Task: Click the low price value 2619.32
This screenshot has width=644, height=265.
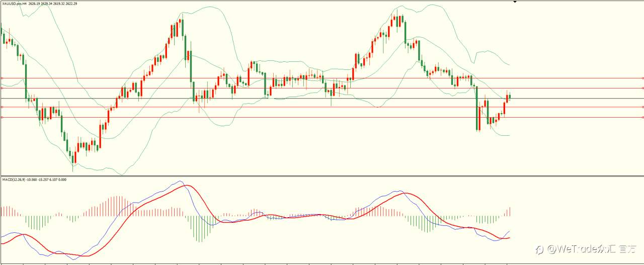Action: pyautogui.click(x=59, y=4)
